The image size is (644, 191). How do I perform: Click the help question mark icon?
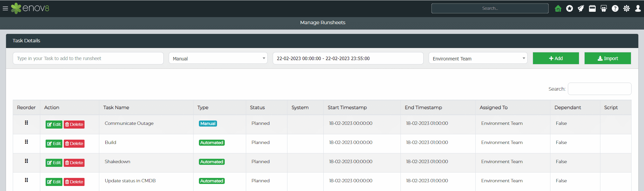click(615, 8)
